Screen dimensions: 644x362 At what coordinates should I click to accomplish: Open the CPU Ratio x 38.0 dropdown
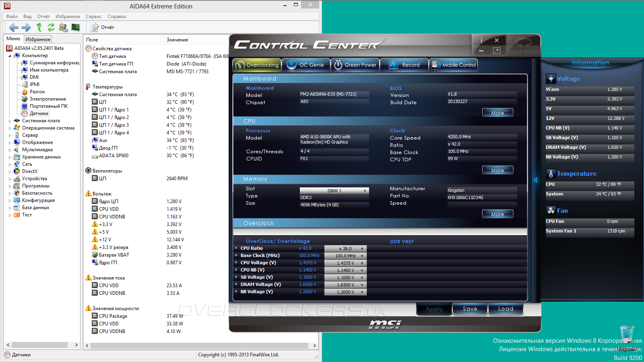(x=345, y=249)
